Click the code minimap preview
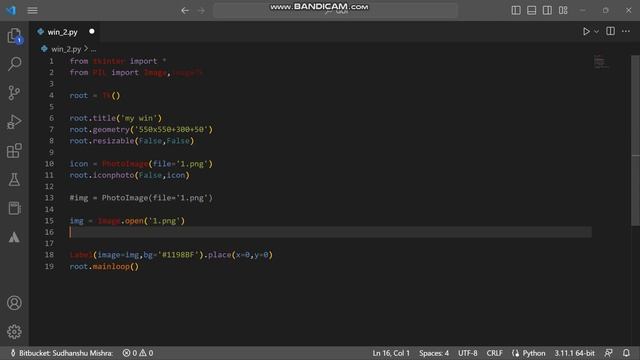Screen dimensions: 640x360 click(x=600, y=62)
